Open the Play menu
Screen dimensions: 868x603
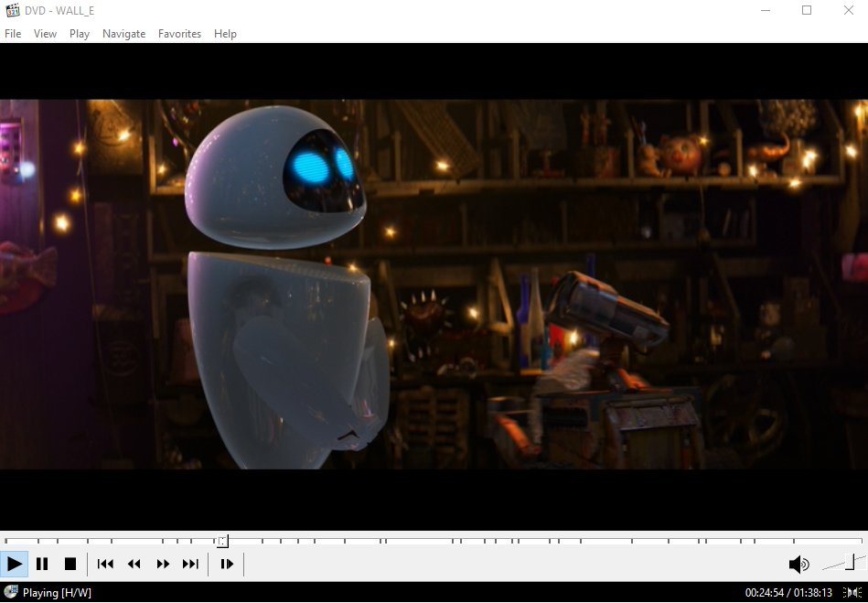[80, 34]
